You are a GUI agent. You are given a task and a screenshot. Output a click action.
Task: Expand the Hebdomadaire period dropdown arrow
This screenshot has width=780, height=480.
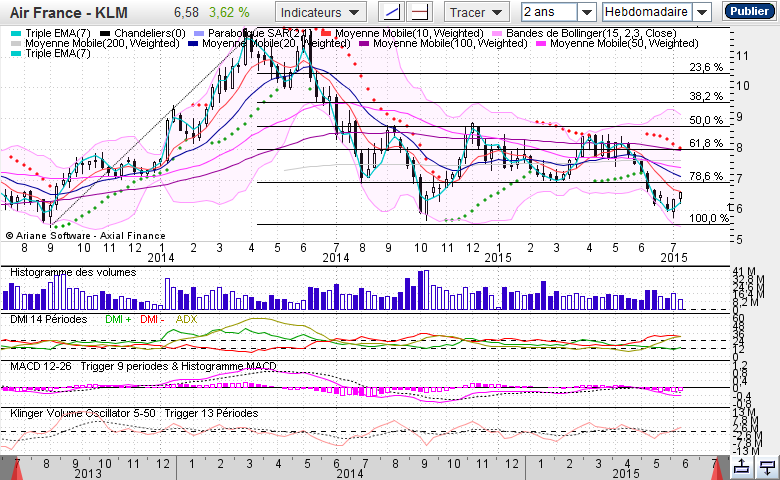(x=702, y=12)
